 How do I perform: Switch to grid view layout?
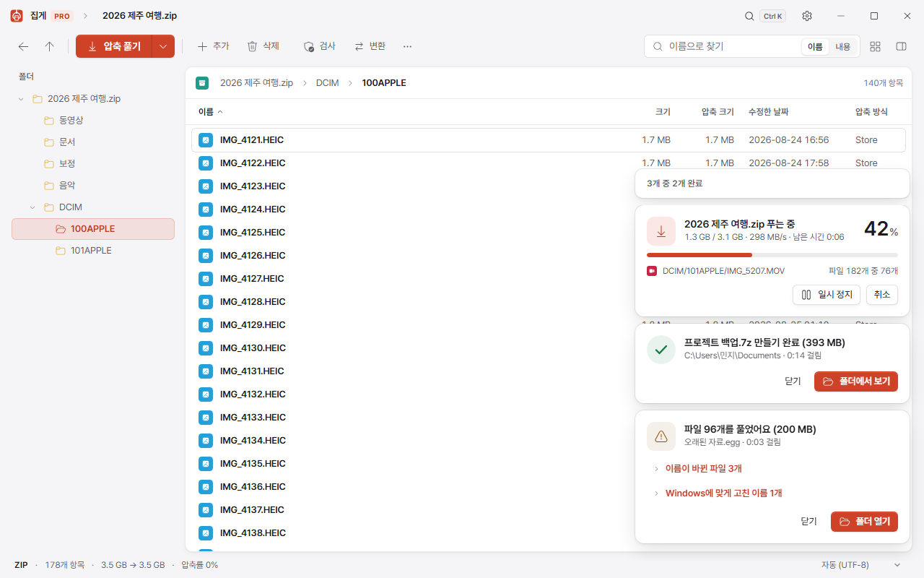(876, 46)
